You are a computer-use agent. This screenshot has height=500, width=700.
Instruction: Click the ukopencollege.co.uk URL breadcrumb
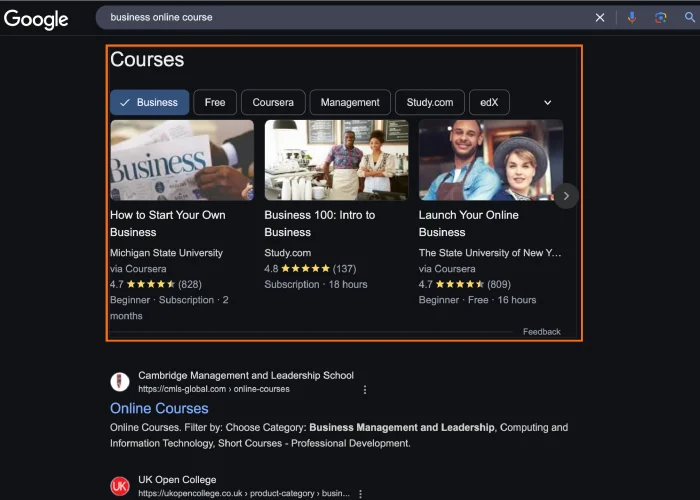pyautogui.click(x=244, y=493)
